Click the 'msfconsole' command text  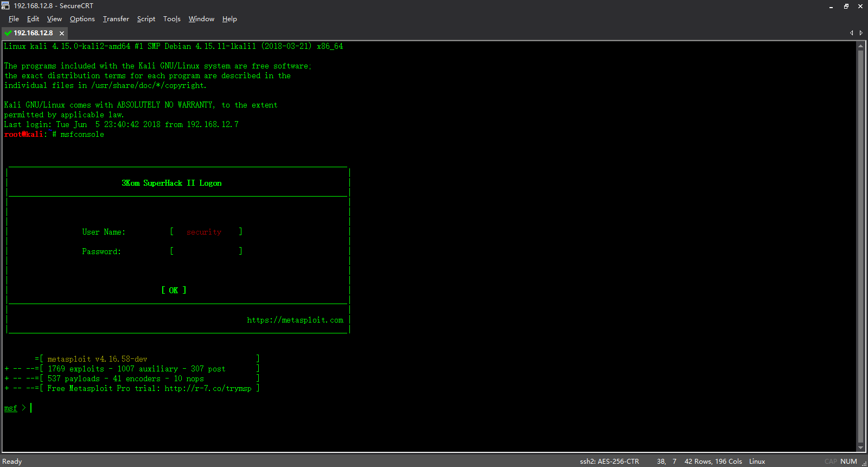(x=82, y=134)
